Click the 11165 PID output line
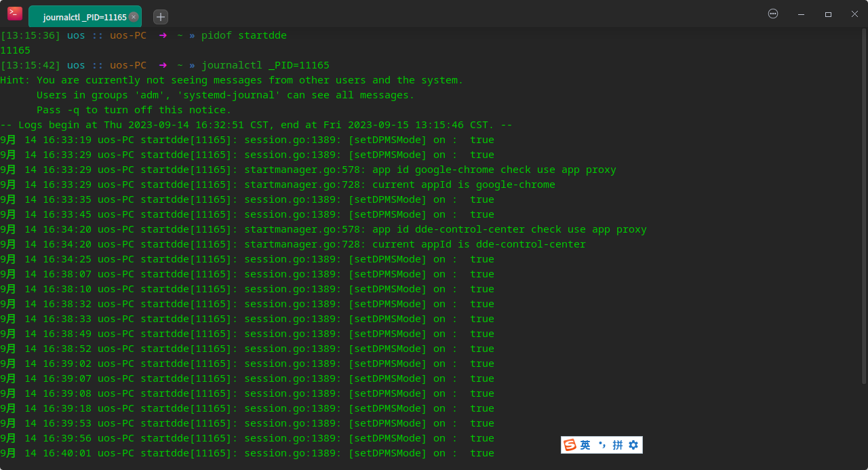Image resolution: width=868 pixels, height=470 pixels. (16, 50)
